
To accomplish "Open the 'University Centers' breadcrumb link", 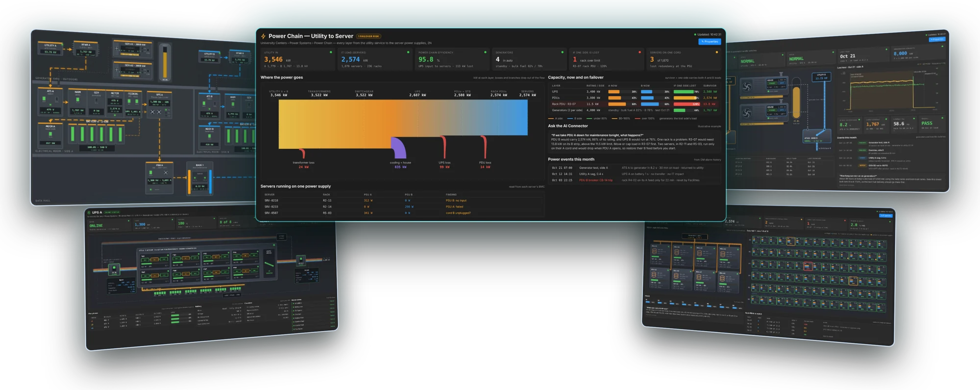I will click(x=274, y=43).
